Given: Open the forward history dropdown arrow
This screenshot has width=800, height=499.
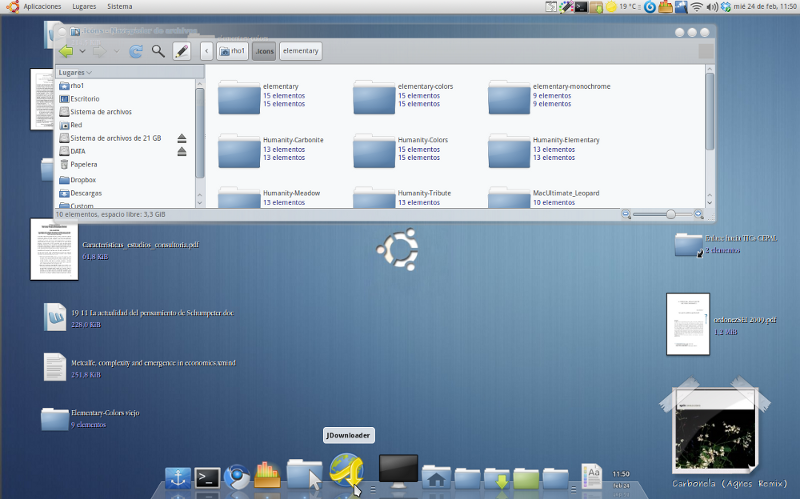Looking at the screenshot, I should [x=116, y=51].
